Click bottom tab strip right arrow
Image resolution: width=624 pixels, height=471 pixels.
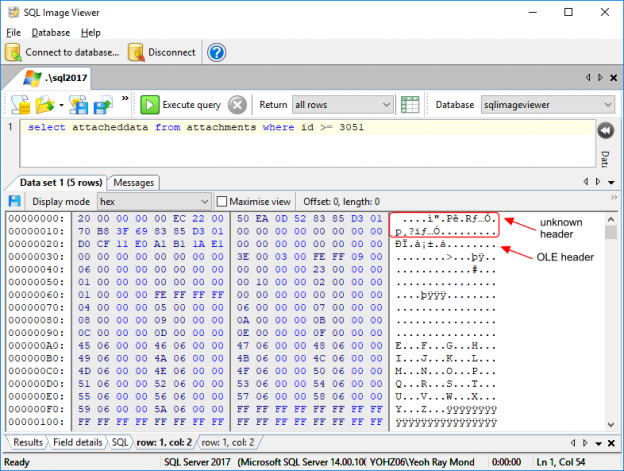[x=585, y=443]
